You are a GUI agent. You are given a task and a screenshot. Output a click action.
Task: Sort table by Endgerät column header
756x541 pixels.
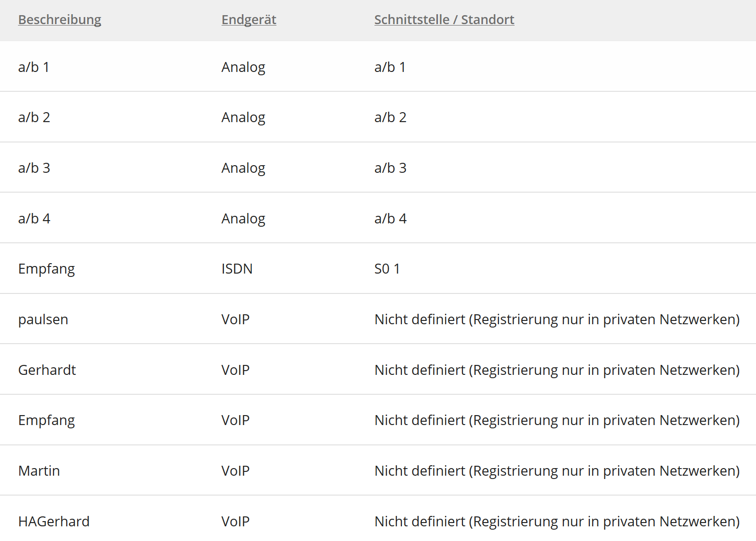pyautogui.click(x=249, y=20)
